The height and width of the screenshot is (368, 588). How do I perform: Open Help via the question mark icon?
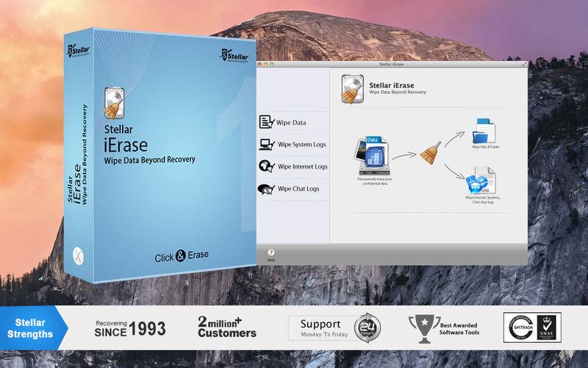(270, 252)
